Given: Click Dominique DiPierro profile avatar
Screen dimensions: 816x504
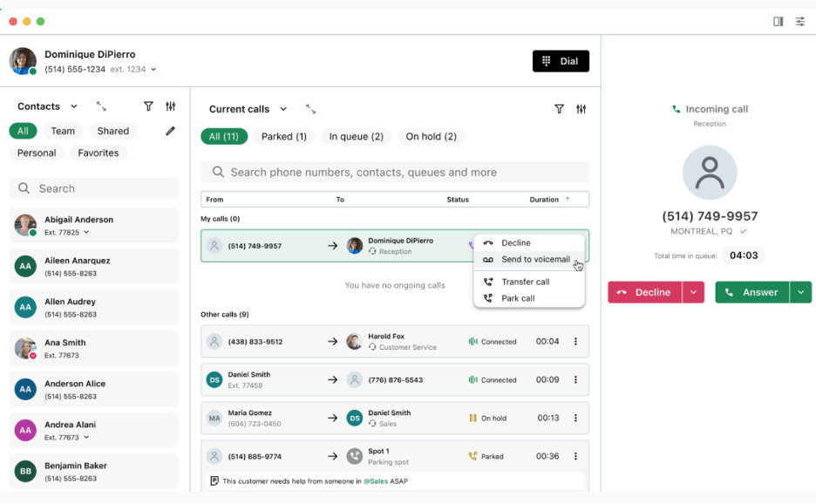Looking at the screenshot, I should 23,61.
